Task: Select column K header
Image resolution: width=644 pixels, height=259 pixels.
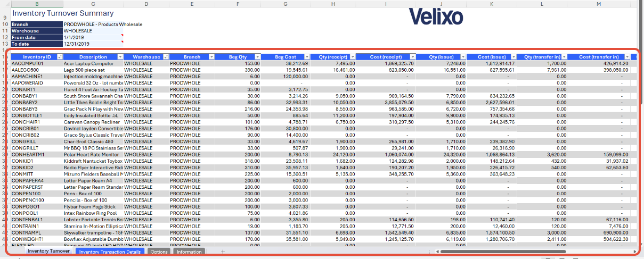Action: pos(493,4)
